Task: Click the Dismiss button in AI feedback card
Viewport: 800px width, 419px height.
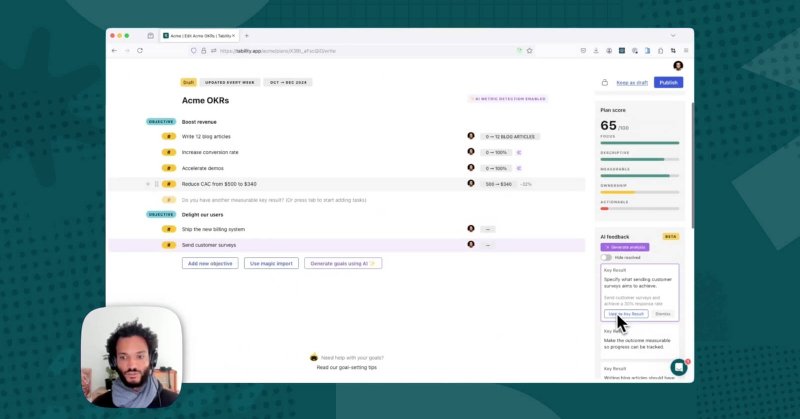Action: tap(663, 314)
